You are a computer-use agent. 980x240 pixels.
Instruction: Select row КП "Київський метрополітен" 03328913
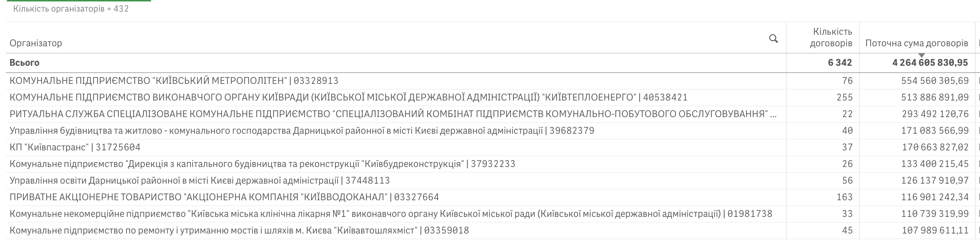[x=174, y=81]
